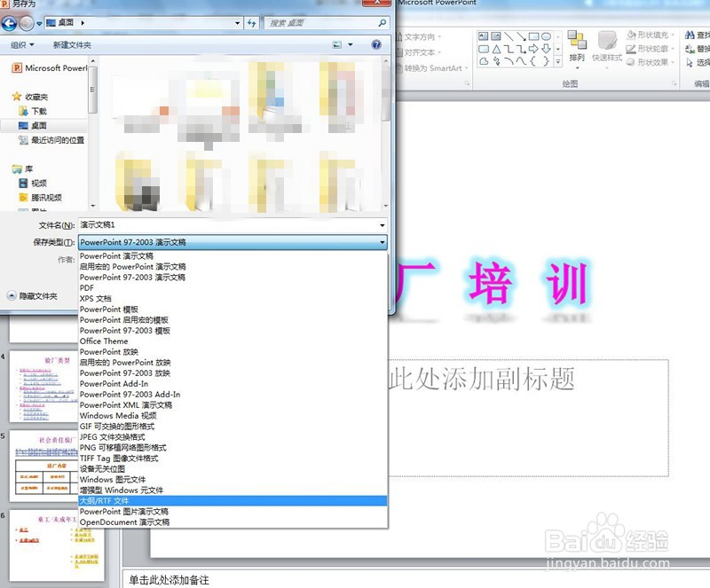Click the notes pane 单击此处添加备注
Viewport: 710px width, 588px height.
click(x=415, y=580)
